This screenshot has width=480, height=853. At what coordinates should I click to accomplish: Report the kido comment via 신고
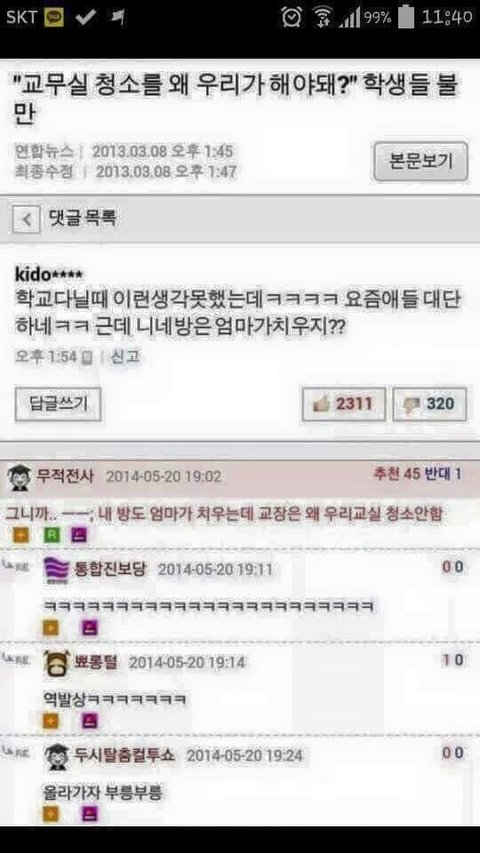tap(125, 357)
